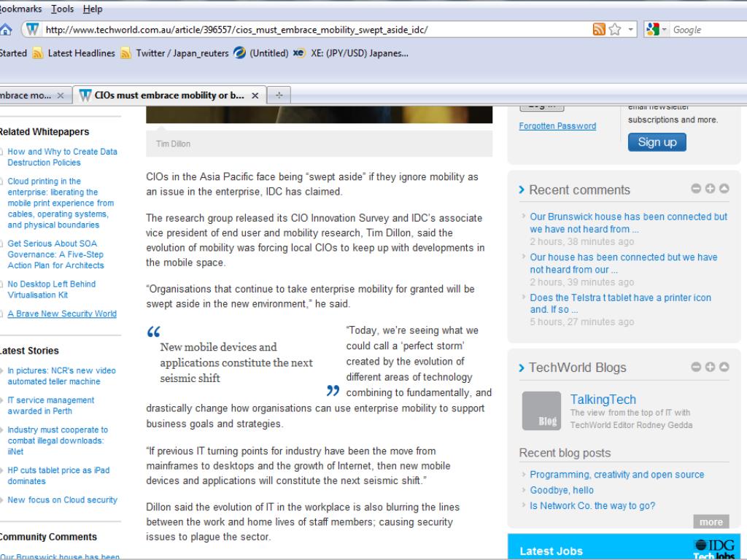The image size is (747, 560).
Task: Open 'How and Why to Create Data' whitepaper
Action: [x=62, y=157]
